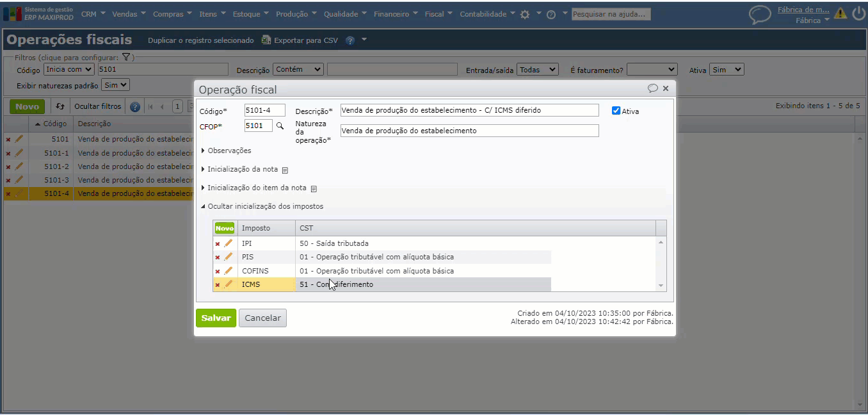Open the CRM menu

[x=92, y=14]
